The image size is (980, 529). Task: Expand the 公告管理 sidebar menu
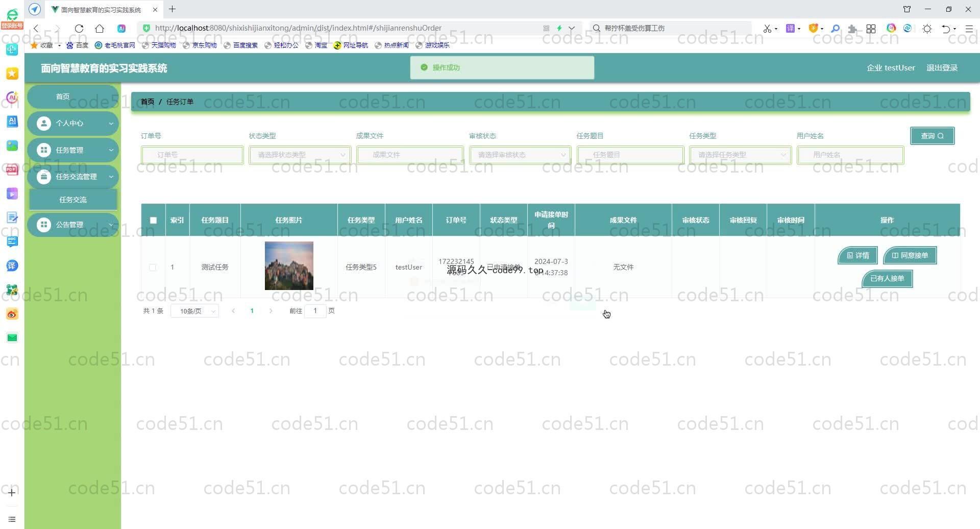tap(73, 225)
